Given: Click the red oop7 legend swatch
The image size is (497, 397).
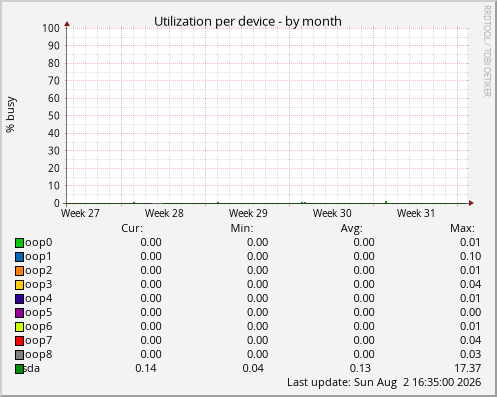Looking at the screenshot, I should coord(19,341).
